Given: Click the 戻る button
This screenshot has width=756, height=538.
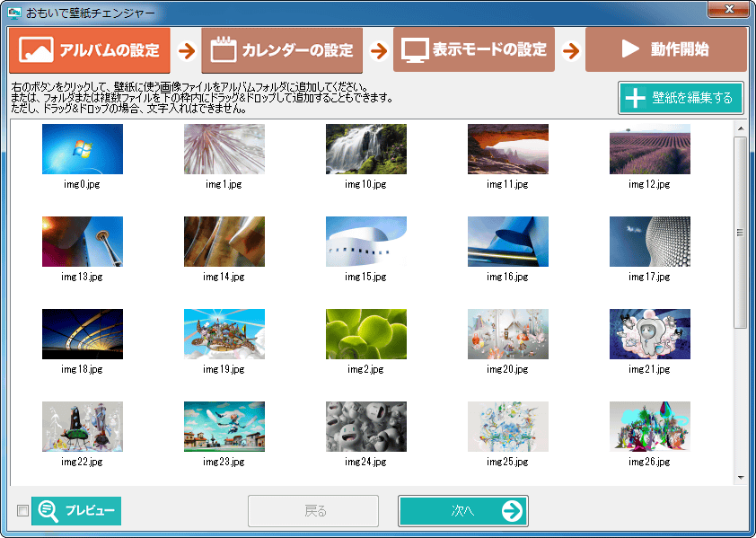Looking at the screenshot, I should 313,511.
